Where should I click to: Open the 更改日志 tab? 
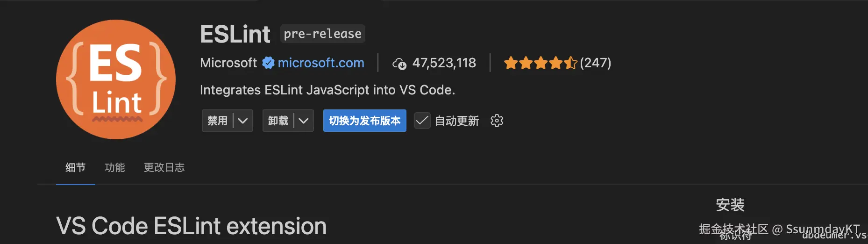164,167
